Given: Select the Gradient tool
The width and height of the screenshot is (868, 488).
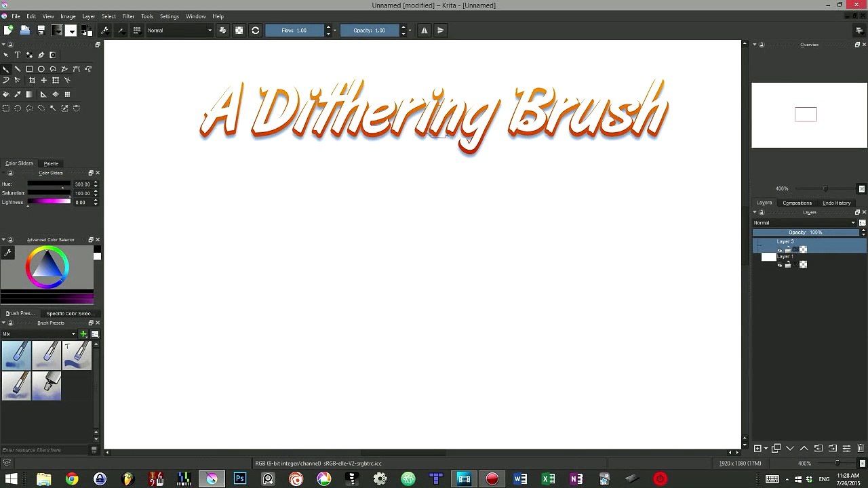Looking at the screenshot, I should coord(29,94).
